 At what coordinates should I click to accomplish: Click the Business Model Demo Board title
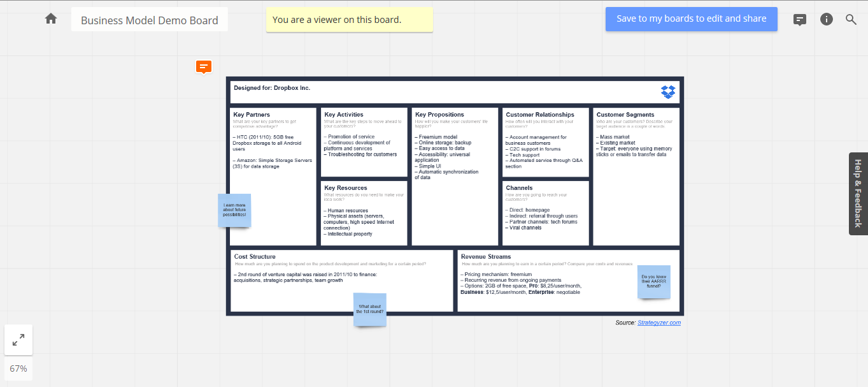(149, 20)
